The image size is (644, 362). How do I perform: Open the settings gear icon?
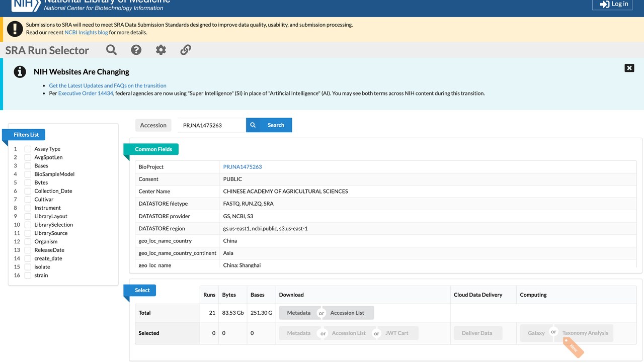pos(161,50)
